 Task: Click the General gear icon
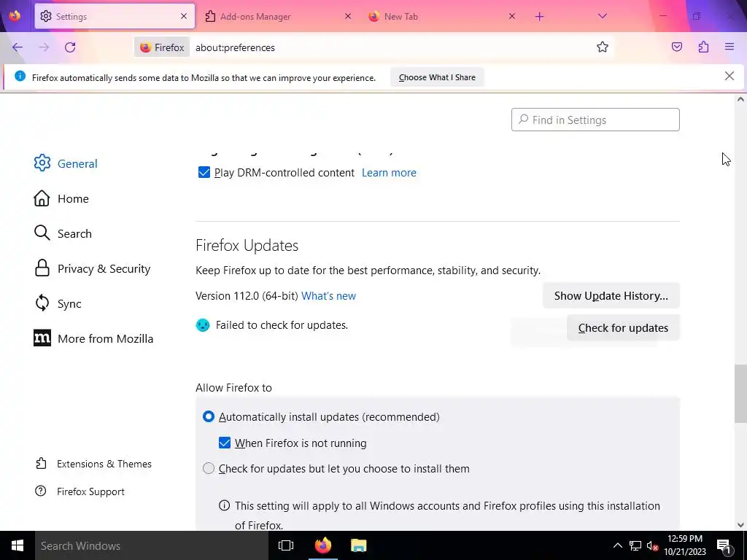tap(42, 163)
